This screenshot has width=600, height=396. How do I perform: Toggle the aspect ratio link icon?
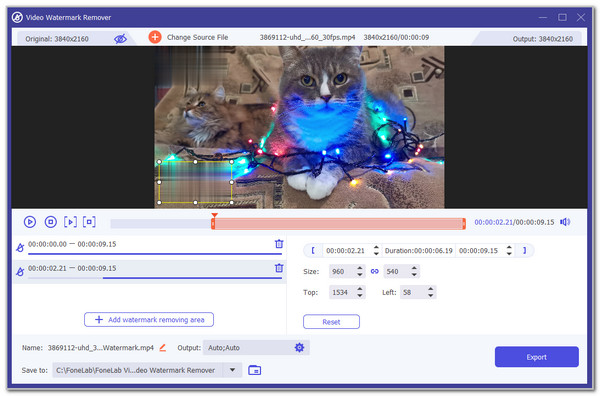tap(375, 271)
